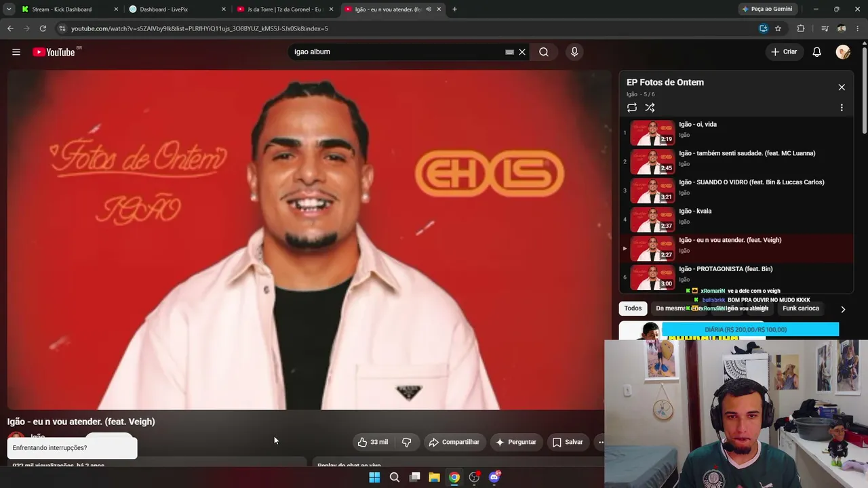Play "também senti saudade" playlist item
This screenshot has height=488, width=868.
(736, 162)
